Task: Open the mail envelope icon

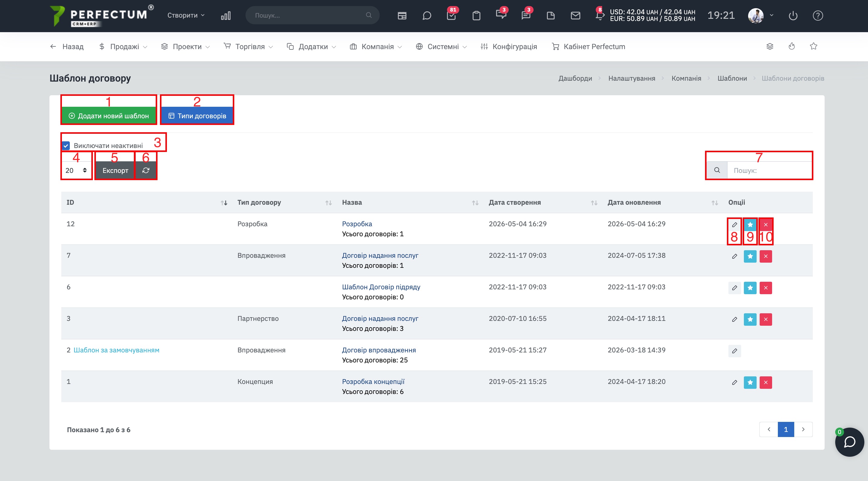Action: click(x=575, y=15)
